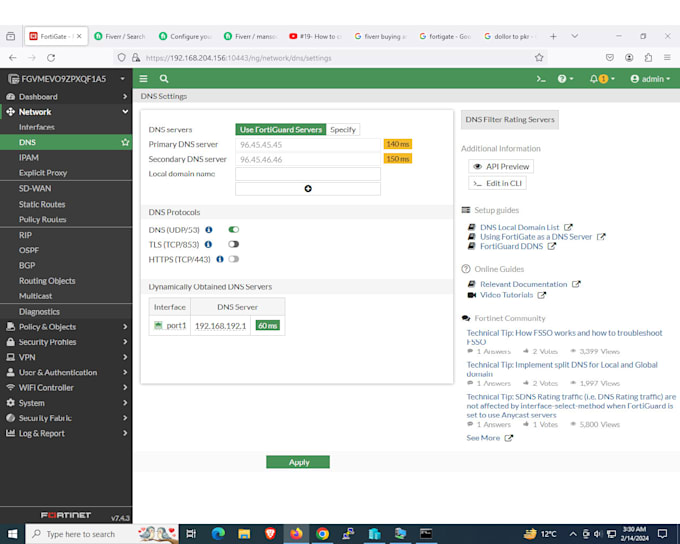Expand the User & Authentication menu
The image size is (680, 544).
pyautogui.click(x=66, y=372)
